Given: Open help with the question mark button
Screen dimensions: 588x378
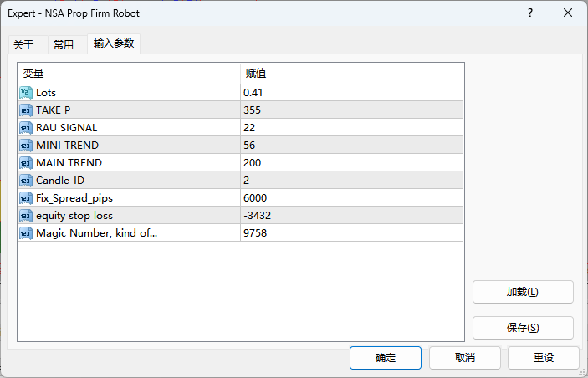Looking at the screenshot, I should [x=530, y=13].
